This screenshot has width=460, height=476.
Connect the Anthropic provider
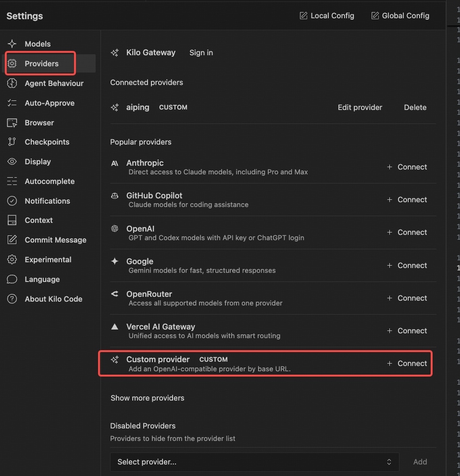tap(407, 167)
